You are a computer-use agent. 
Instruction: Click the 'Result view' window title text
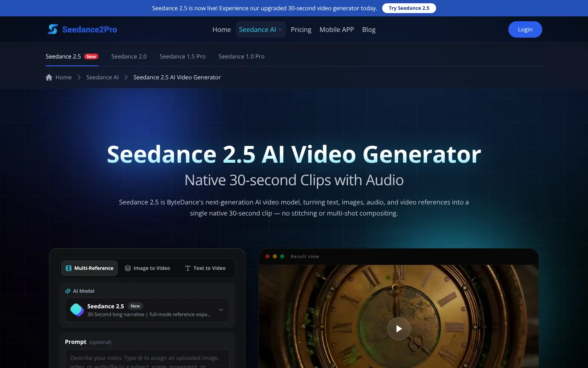[x=305, y=256]
